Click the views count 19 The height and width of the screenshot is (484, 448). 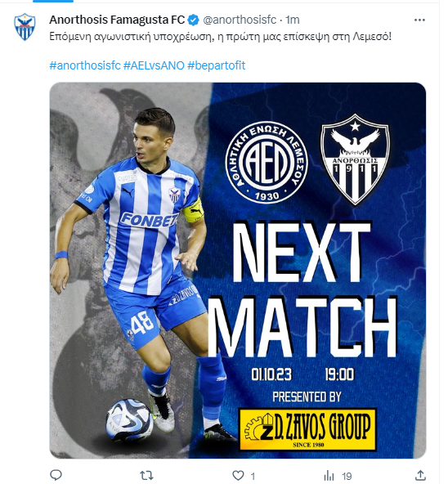point(347,476)
